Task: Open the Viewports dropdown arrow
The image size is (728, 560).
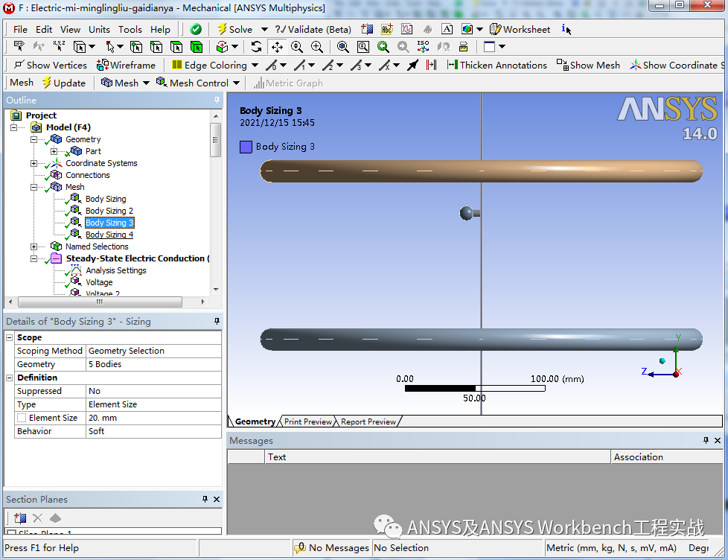Action: 502,46
